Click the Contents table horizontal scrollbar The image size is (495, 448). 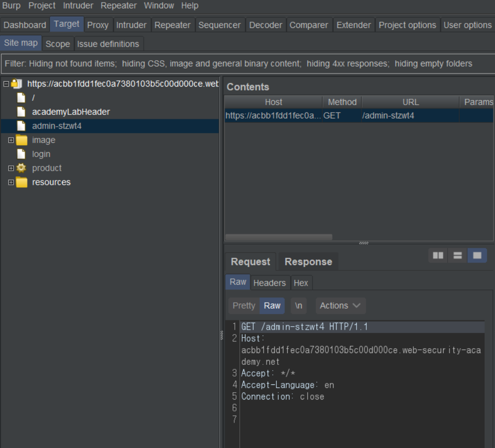(x=279, y=237)
